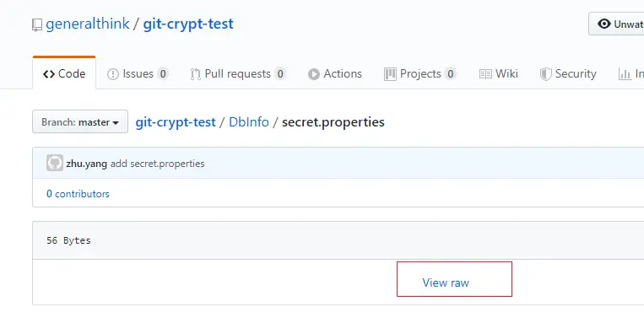Click the eye icon on the Unwatch button
Image resolution: width=644 pixels, height=312 pixels.
click(603, 24)
